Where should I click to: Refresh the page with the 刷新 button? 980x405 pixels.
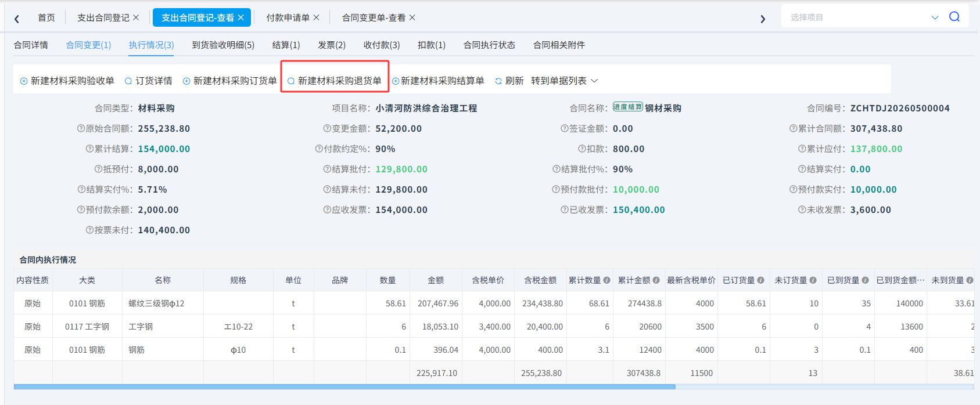pyautogui.click(x=509, y=81)
